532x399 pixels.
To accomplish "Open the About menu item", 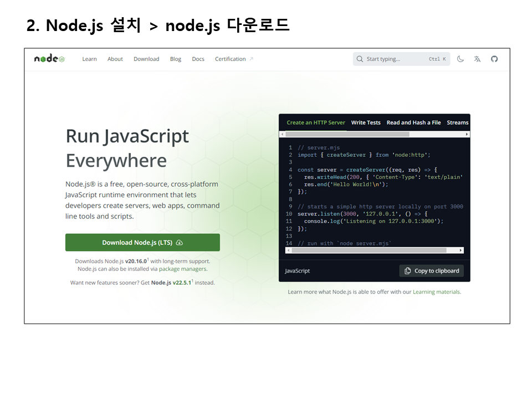I will (115, 59).
